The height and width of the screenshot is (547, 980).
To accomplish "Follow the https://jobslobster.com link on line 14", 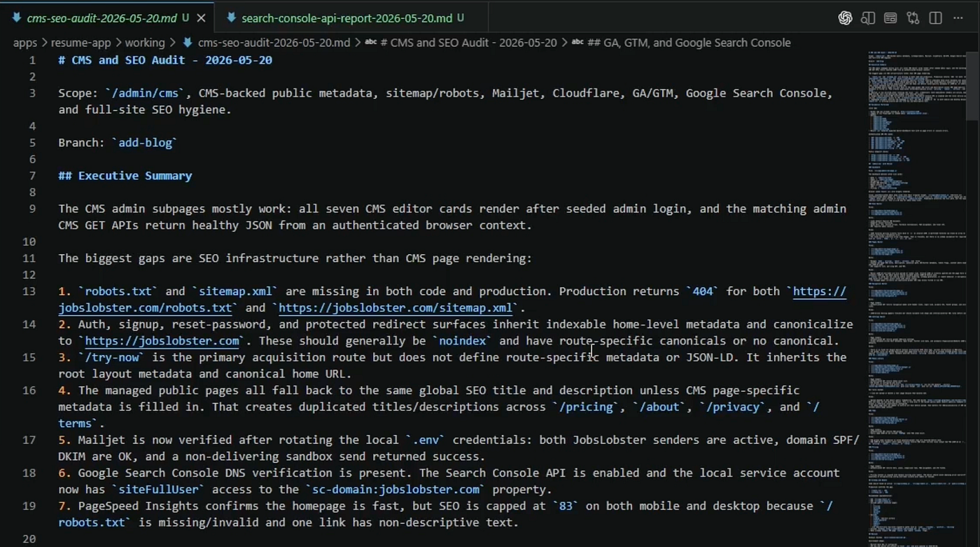I will point(162,341).
